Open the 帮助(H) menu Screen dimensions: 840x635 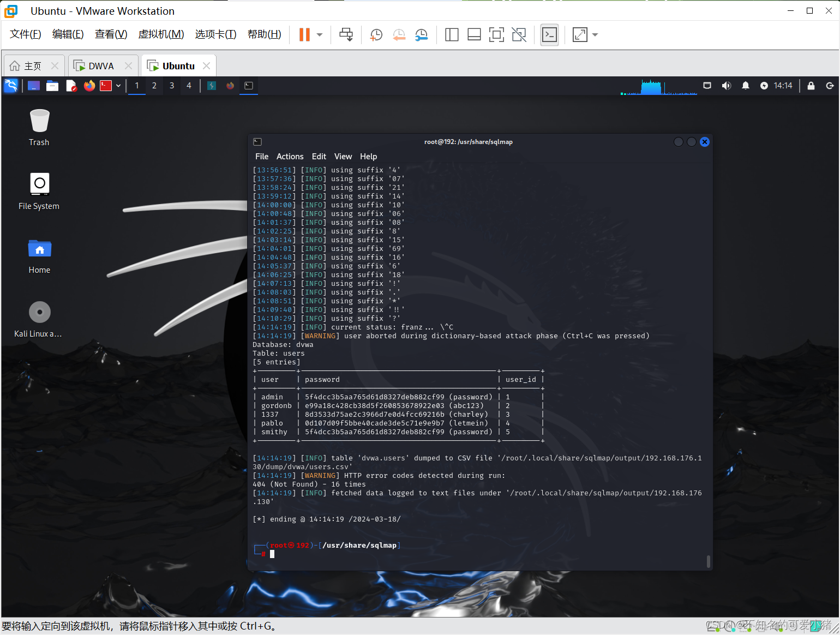(265, 34)
